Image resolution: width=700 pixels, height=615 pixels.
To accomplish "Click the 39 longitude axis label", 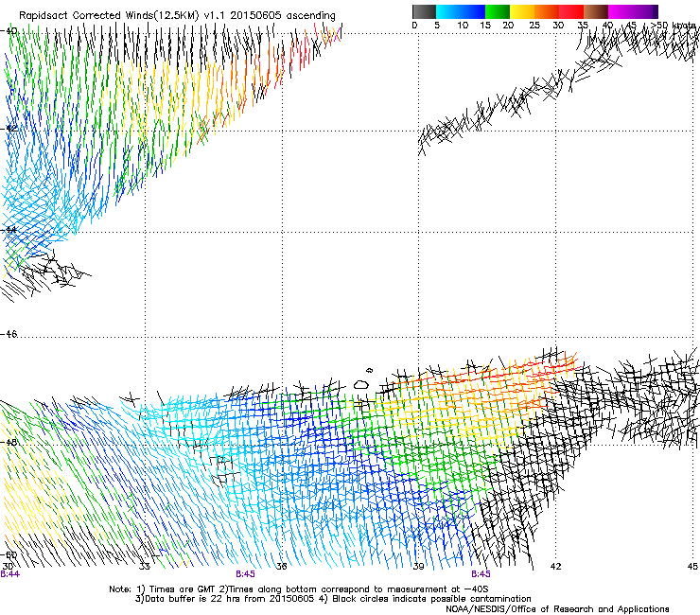I will (418, 567).
